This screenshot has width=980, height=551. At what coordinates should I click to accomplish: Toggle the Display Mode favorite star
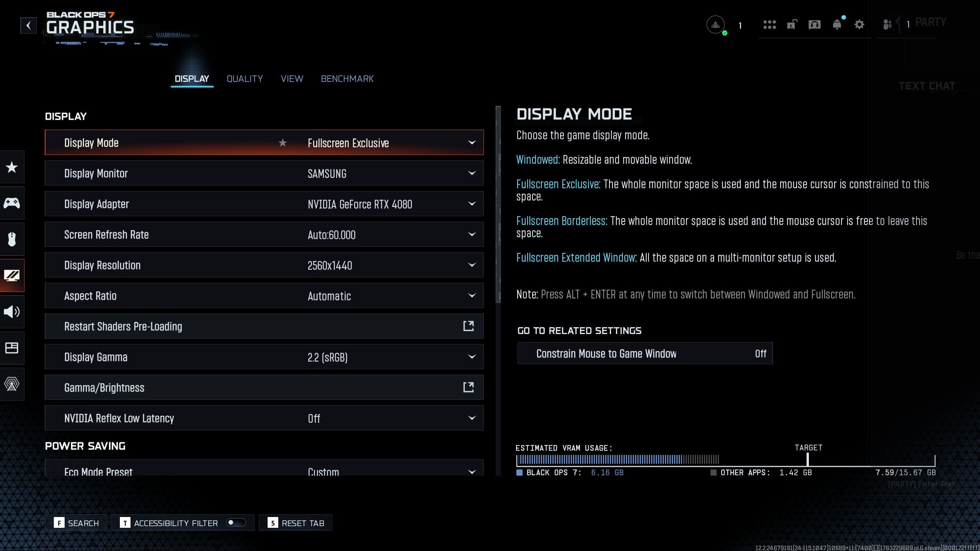[x=283, y=143]
